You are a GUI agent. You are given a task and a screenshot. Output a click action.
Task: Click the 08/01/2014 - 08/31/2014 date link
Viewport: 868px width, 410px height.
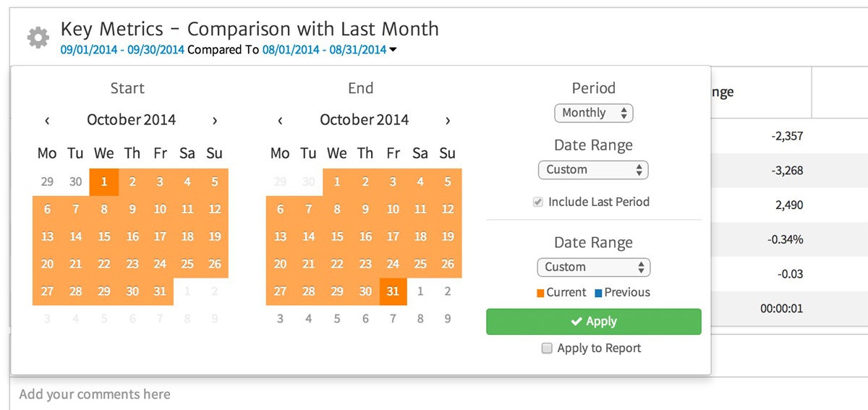point(324,50)
